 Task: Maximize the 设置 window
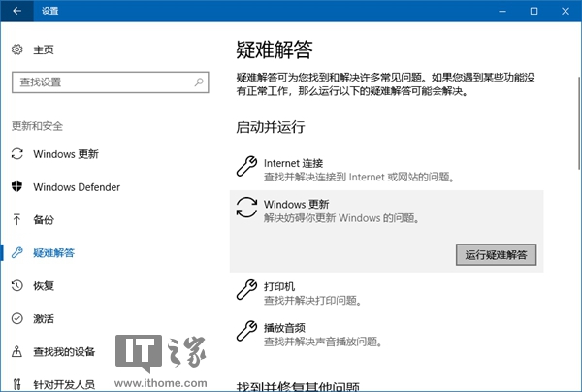533,11
